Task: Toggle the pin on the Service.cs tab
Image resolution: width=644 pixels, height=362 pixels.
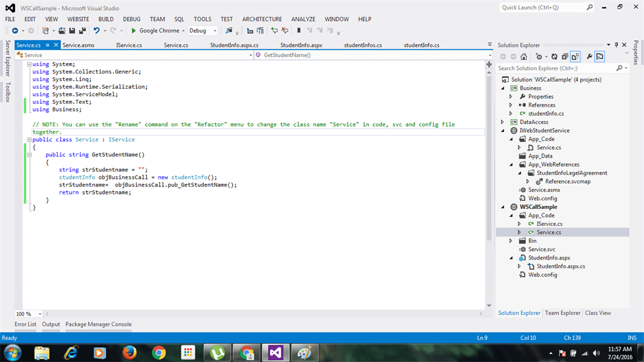Action: pyautogui.click(x=47, y=45)
